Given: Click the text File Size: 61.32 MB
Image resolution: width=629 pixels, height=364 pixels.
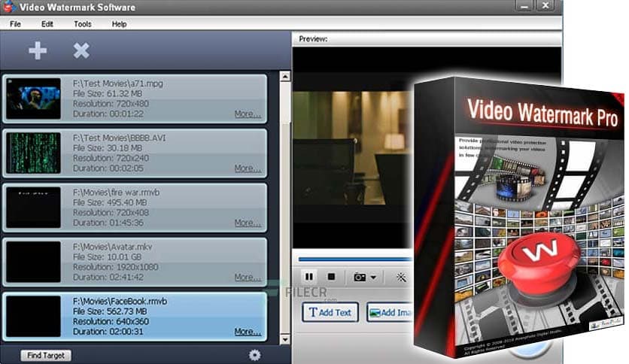Looking at the screenshot, I should pyautogui.click(x=108, y=93).
